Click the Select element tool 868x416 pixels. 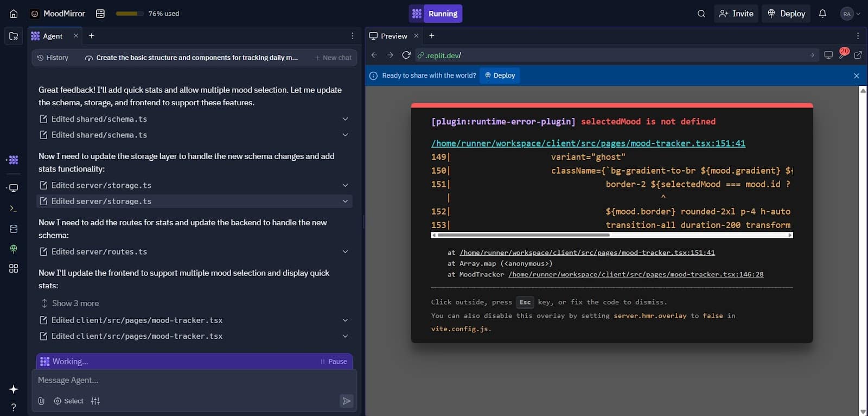click(x=68, y=401)
